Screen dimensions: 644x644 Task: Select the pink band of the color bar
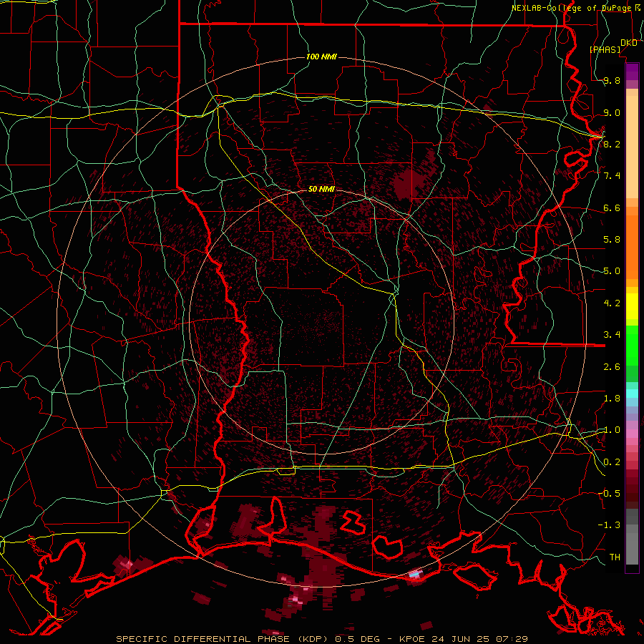632,434
